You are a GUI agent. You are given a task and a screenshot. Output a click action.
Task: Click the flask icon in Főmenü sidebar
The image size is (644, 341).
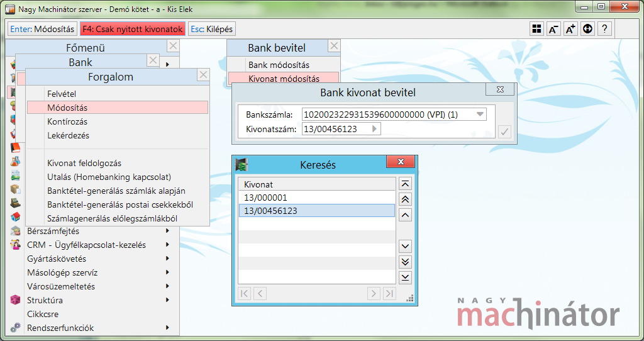coord(15,161)
